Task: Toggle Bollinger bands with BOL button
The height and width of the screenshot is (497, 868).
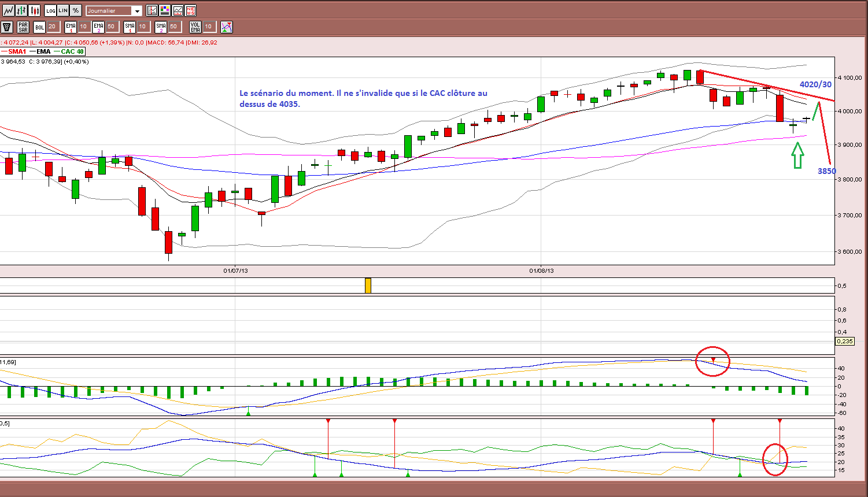Action: tap(39, 27)
